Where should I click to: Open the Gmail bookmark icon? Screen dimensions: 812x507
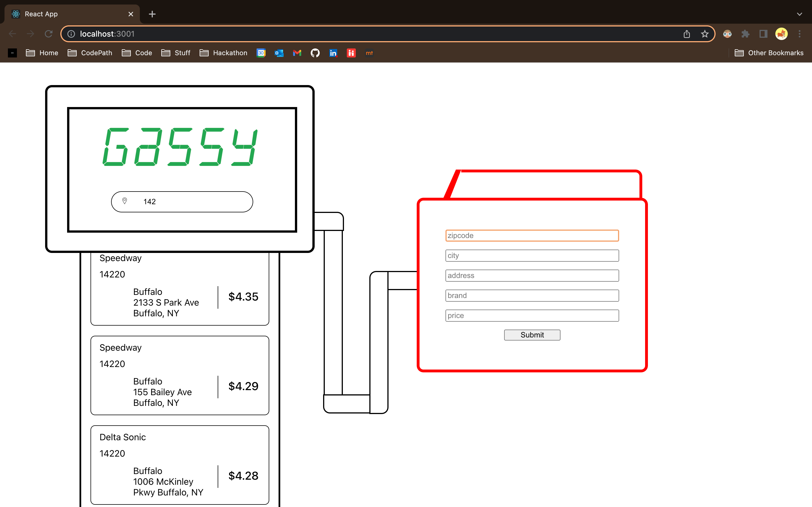click(x=297, y=53)
